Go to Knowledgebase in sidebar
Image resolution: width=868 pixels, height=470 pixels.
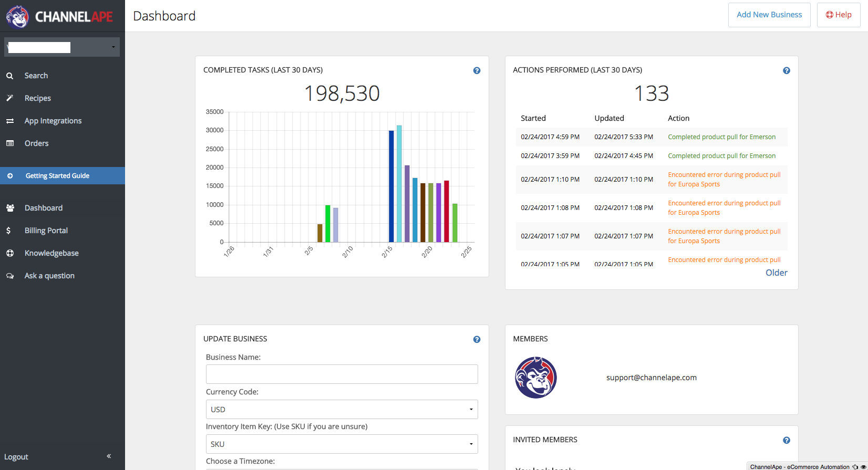51,253
